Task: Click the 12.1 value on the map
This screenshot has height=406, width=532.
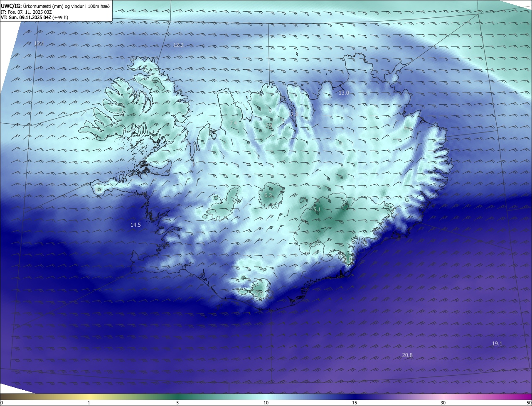Action: coord(39,44)
